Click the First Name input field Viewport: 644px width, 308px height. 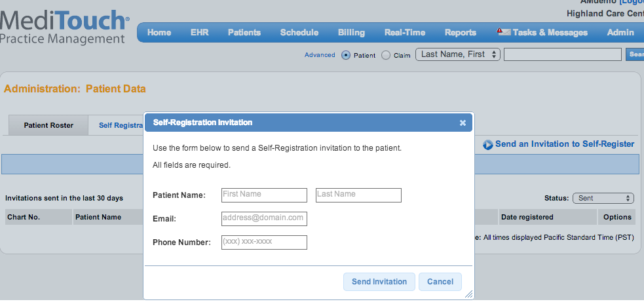[x=264, y=195]
